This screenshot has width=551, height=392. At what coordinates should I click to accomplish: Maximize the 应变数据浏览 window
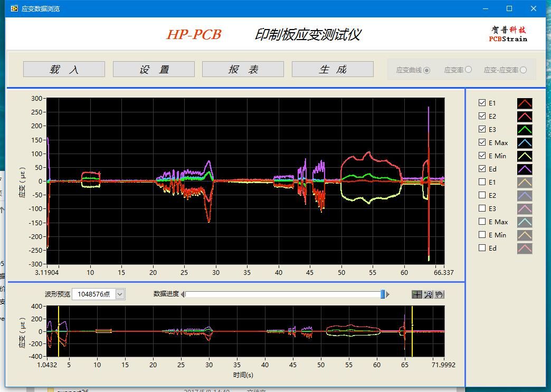click(x=509, y=8)
